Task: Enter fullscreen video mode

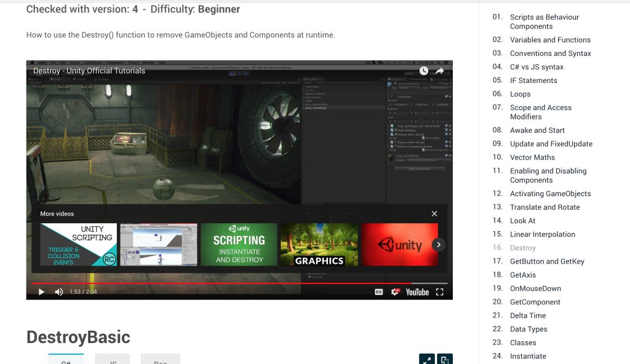Action: [439, 292]
